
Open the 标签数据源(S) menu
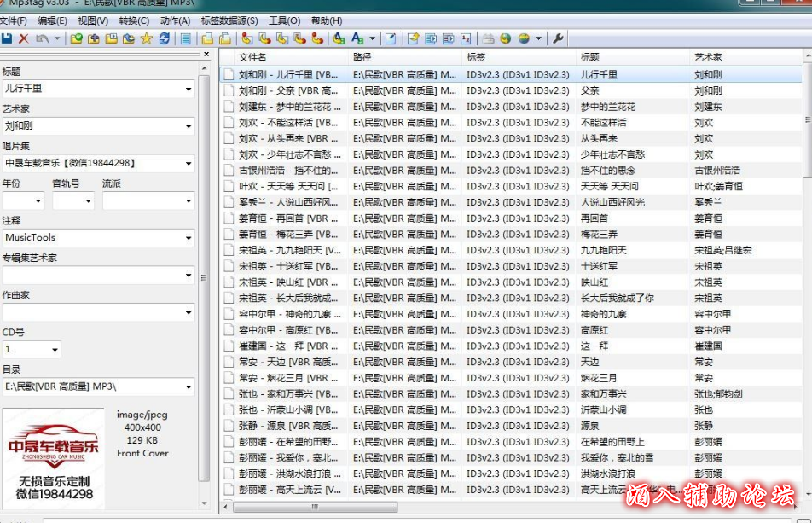(x=229, y=20)
